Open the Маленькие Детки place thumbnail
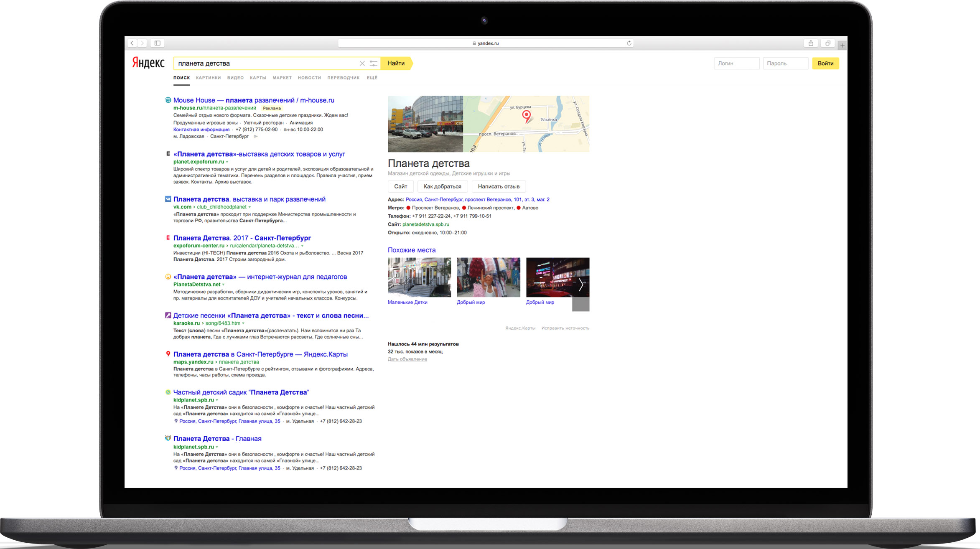980x549 pixels. [420, 277]
